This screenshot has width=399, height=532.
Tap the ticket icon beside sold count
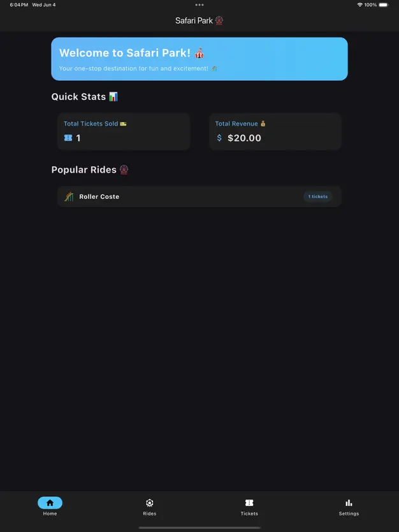point(68,138)
